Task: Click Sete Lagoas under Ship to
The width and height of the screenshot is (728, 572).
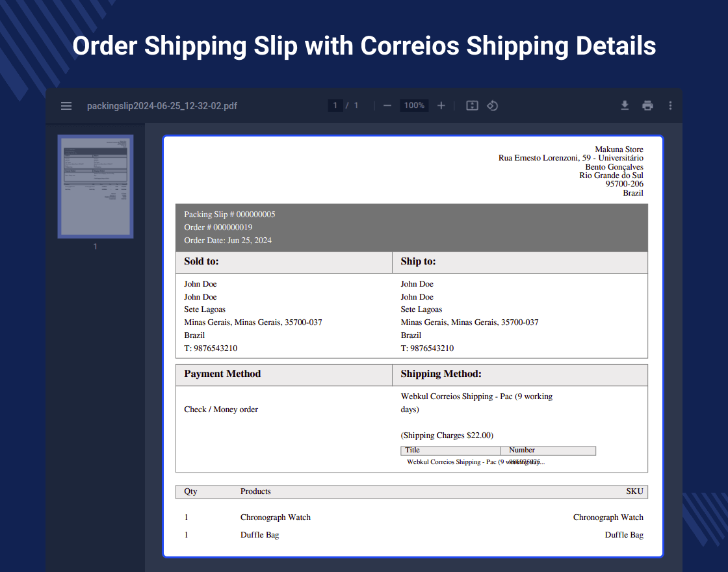Action: (x=421, y=309)
